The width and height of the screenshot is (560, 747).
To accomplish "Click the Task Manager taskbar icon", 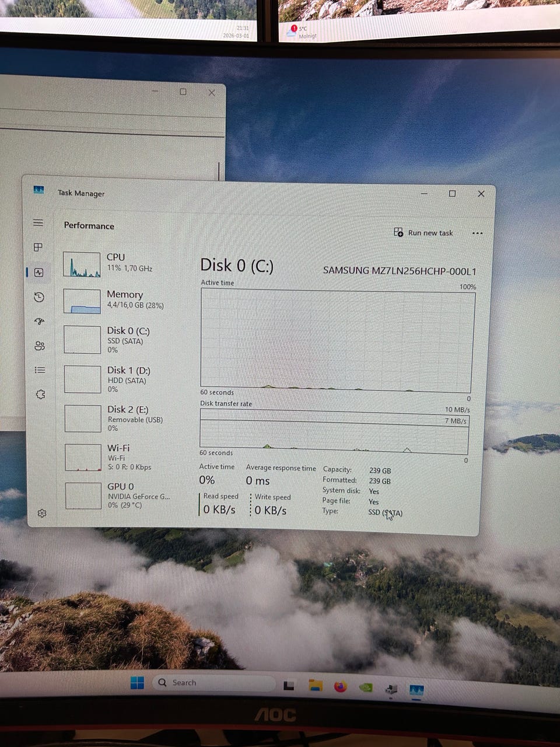I will (x=416, y=690).
